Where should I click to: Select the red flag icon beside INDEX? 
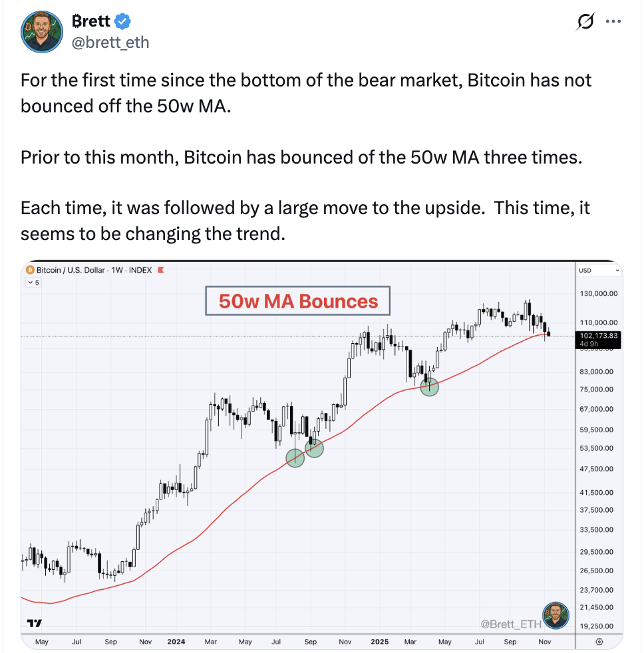(x=160, y=271)
